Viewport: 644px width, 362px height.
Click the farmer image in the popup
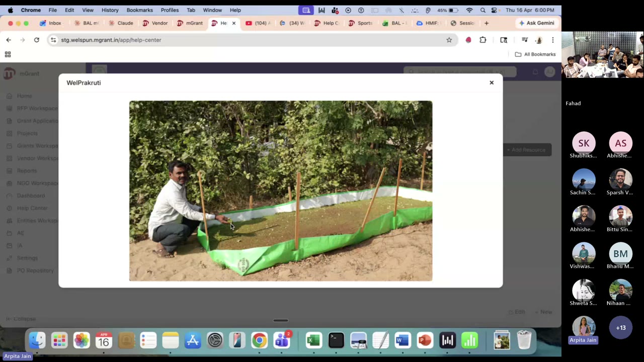(x=280, y=191)
